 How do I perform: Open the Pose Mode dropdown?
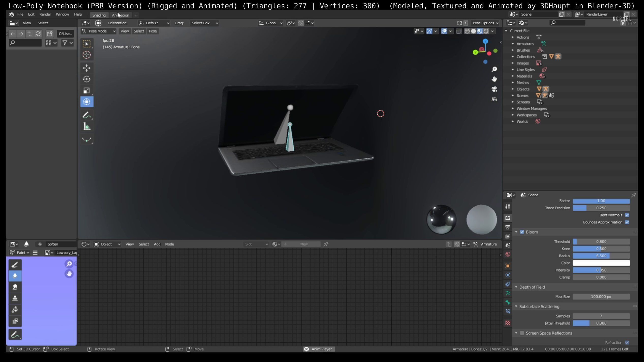[x=98, y=31]
